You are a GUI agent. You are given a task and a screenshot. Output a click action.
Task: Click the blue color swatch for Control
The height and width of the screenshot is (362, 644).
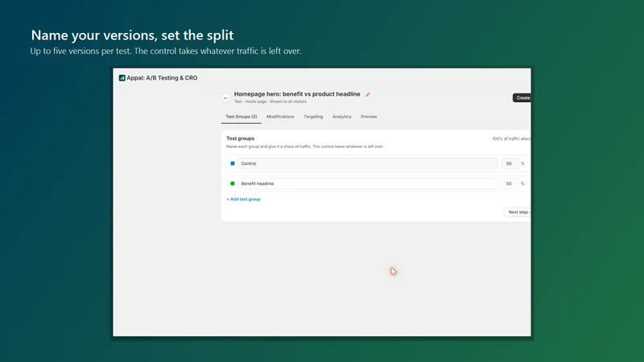click(233, 163)
